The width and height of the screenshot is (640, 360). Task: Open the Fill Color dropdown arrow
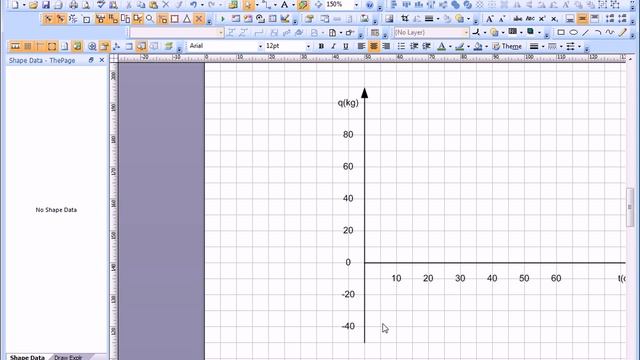(x=486, y=47)
